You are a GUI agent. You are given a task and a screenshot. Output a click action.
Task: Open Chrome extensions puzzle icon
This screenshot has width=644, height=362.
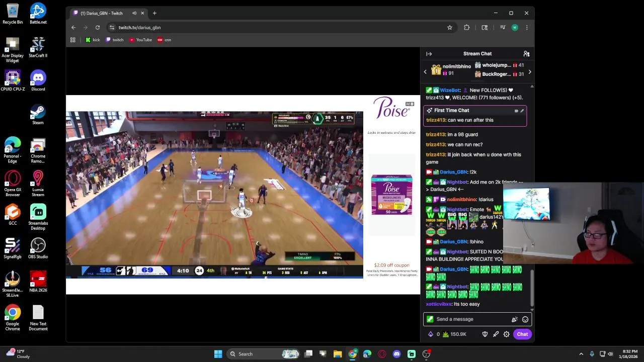pyautogui.click(x=467, y=28)
